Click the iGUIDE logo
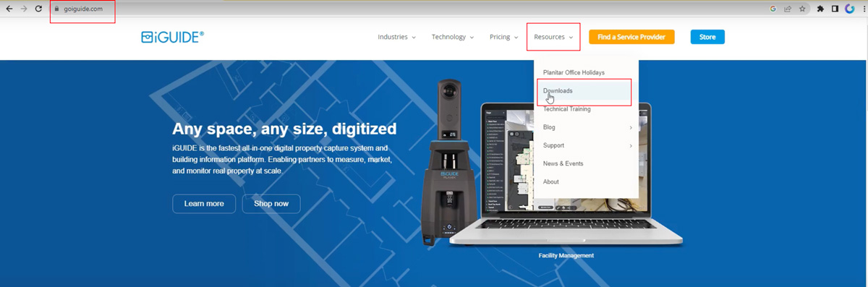868x287 pixels. coord(172,37)
